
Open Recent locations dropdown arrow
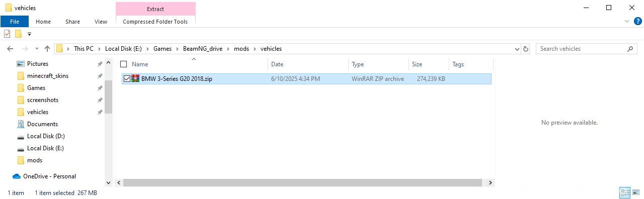(37, 49)
